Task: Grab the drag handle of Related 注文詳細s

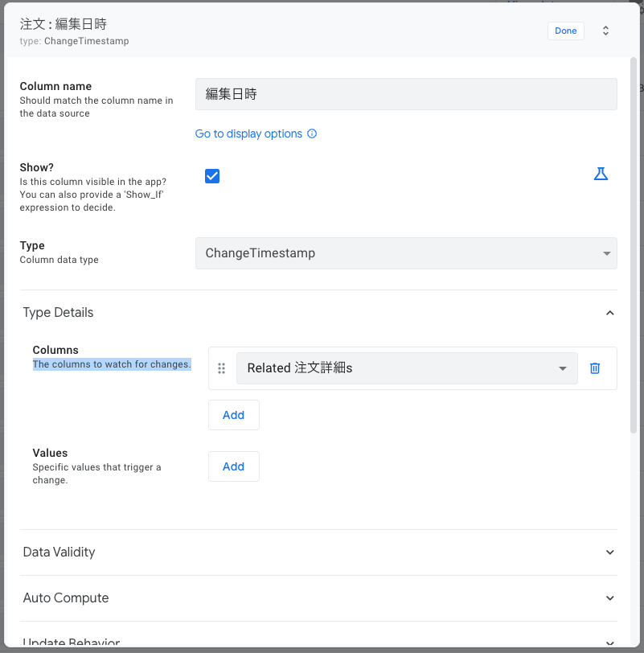Action: point(221,368)
